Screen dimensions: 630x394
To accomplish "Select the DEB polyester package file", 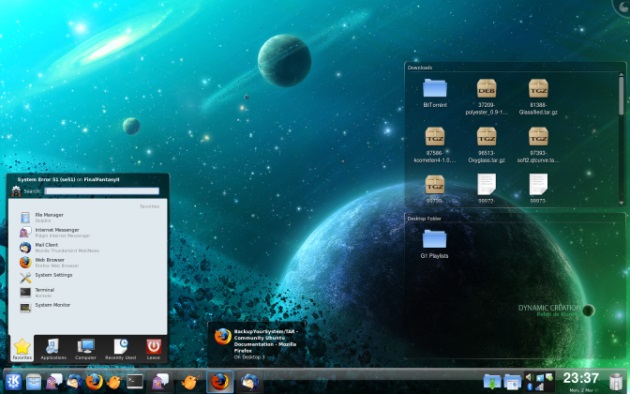I will [x=486, y=97].
